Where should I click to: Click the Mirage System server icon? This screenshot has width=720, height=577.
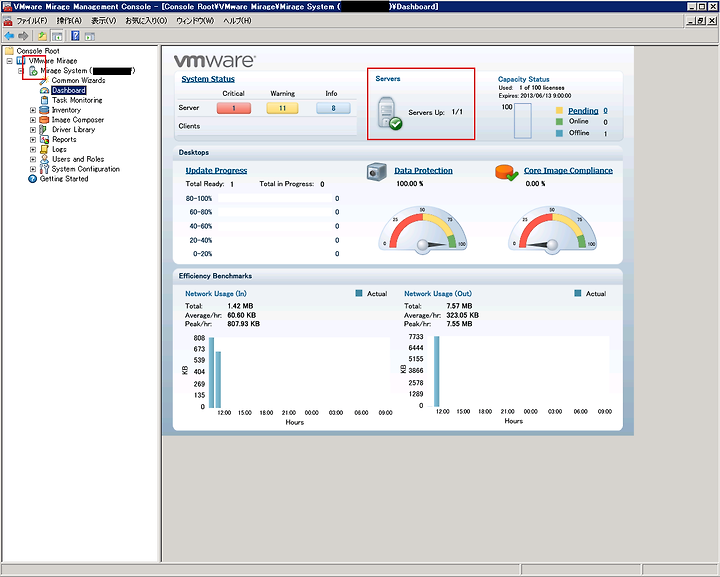pyautogui.click(x=33, y=71)
